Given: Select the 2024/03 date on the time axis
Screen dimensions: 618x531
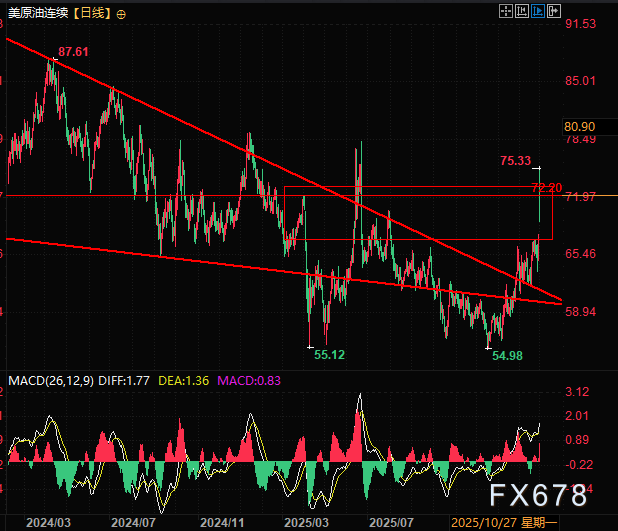Looking at the screenshot, I should click(48, 522).
